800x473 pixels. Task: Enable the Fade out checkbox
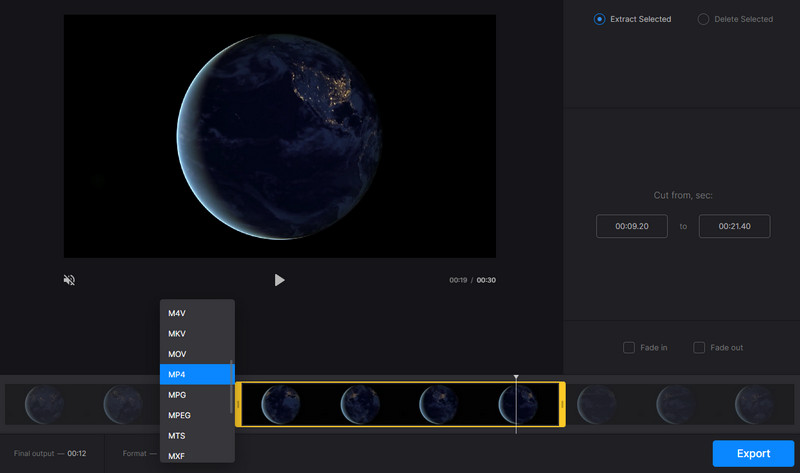[699, 348]
